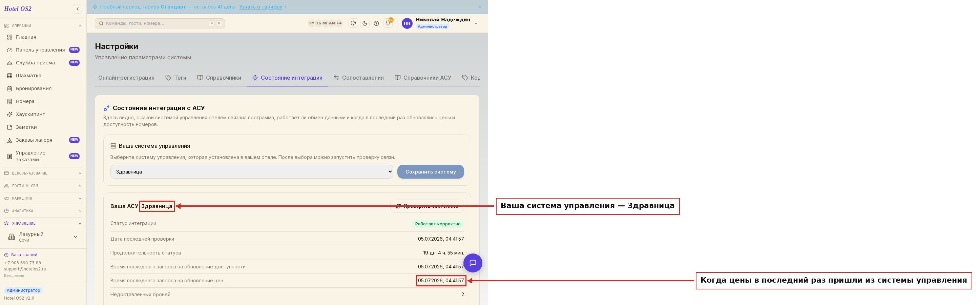Click the Состояние интеграции с АСУ heading

click(159, 108)
